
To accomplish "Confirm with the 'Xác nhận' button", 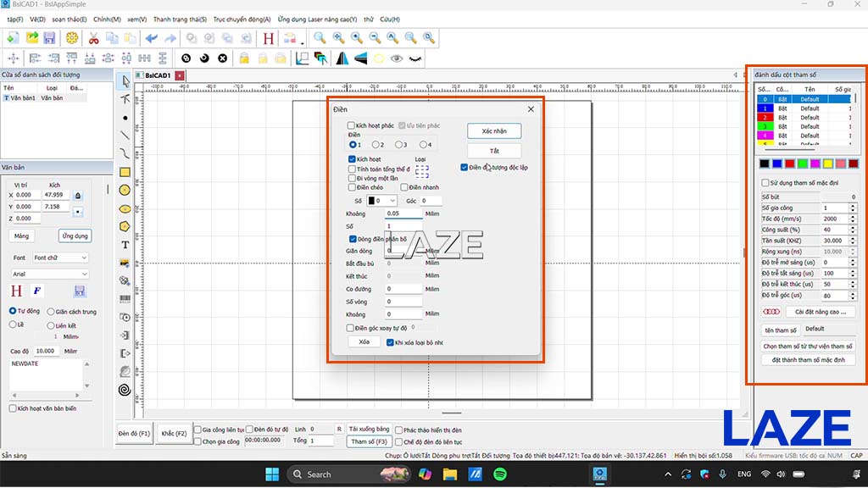I will (x=494, y=131).
